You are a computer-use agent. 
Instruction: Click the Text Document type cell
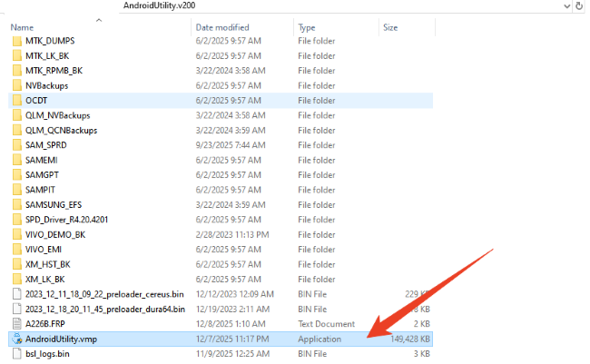[326, 324]
